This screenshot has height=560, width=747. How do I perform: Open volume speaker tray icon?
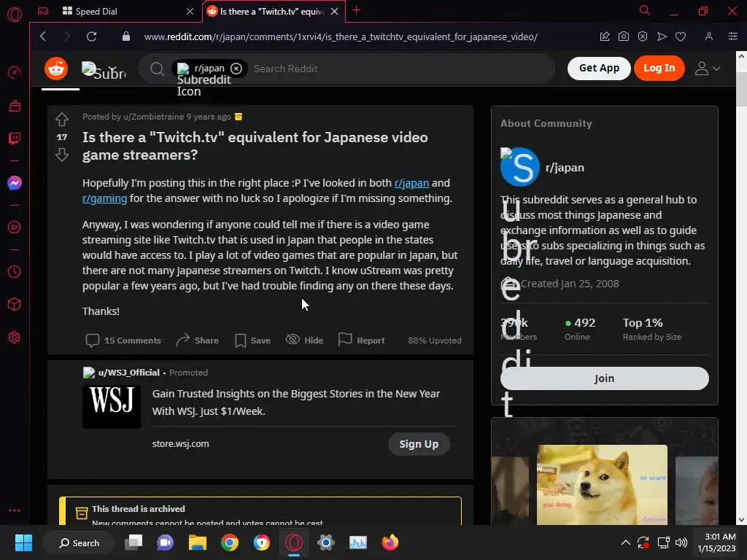tap(681, 542)
